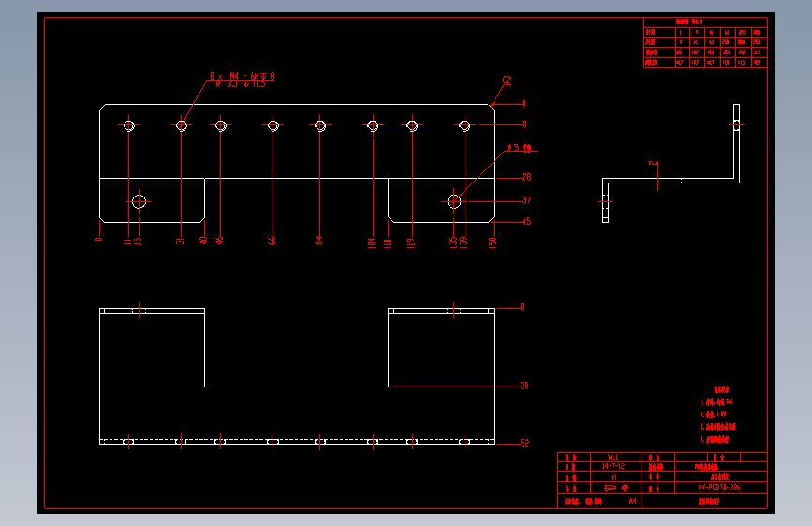Click the scale value 1:1
Image resolution: width=812 pixels, height=526 pixels.
[613, 476]
